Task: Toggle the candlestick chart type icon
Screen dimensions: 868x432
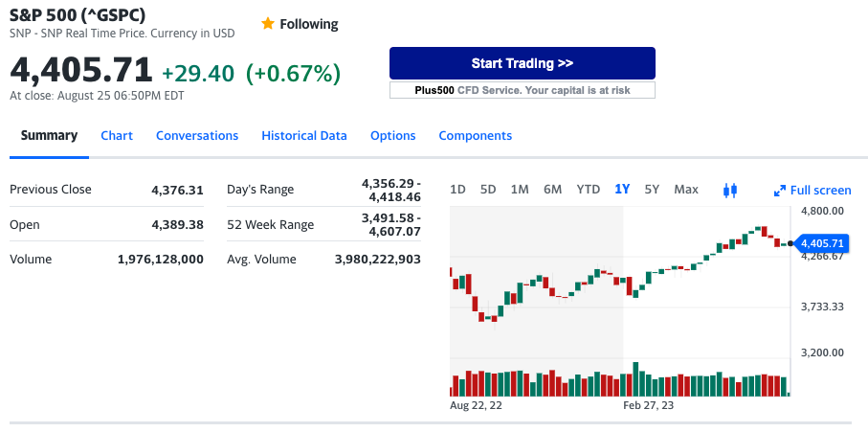Action: (x=730, y=191)
